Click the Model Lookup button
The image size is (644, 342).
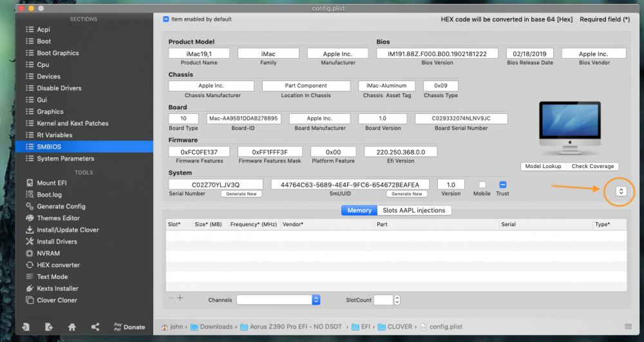coord(543,166)
